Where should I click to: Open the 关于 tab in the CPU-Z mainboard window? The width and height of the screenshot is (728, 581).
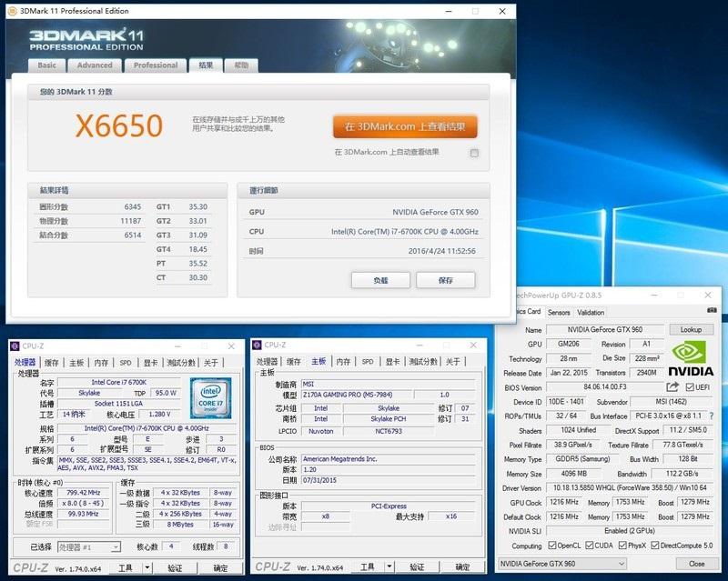coord(452,362)
